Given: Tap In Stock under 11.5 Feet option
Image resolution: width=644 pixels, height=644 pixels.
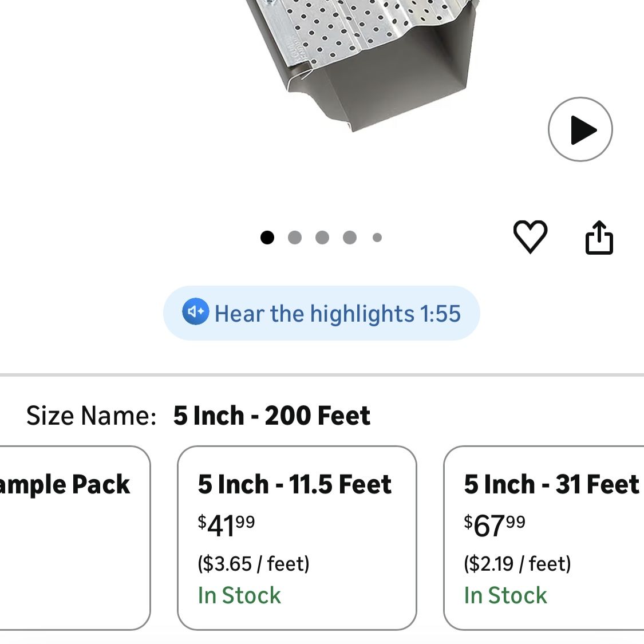Looking at the screenshot, I should click(x=239, y=595).
